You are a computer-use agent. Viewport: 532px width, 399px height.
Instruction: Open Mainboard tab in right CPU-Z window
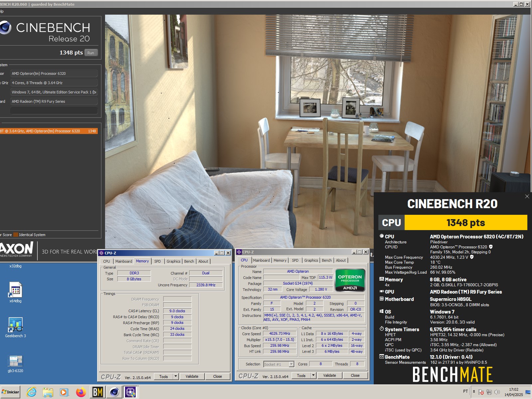click(261, 260)
